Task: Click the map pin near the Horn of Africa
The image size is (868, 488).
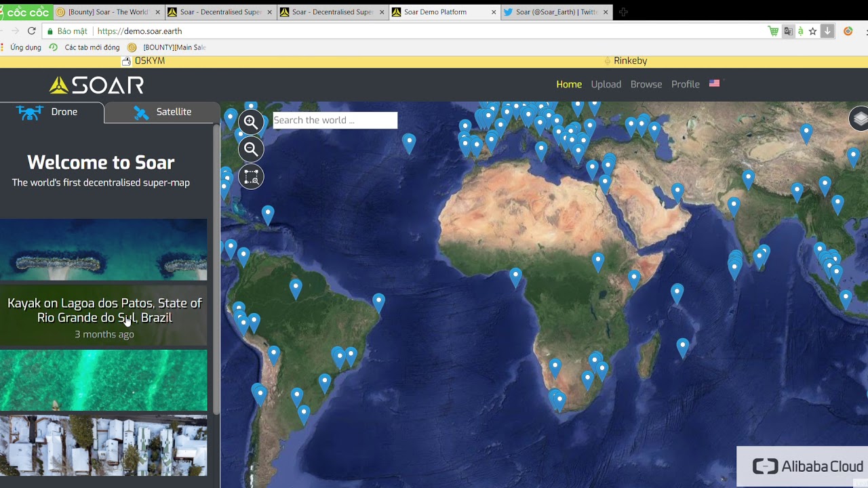Action: 634,280
